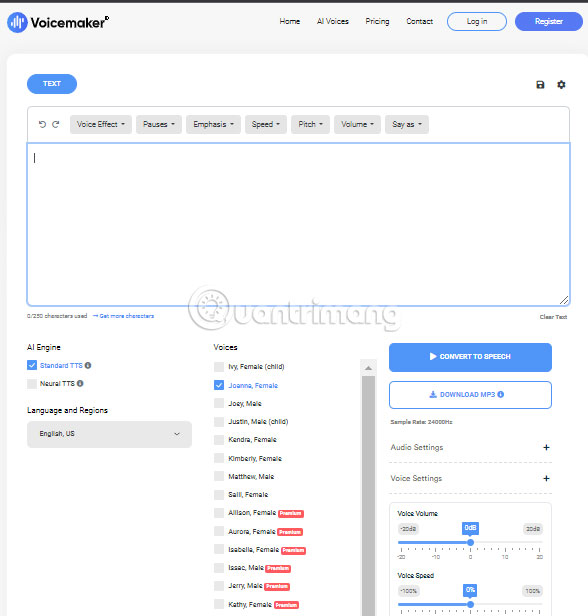Click Premium badge next to Jerry

(277, 587)
